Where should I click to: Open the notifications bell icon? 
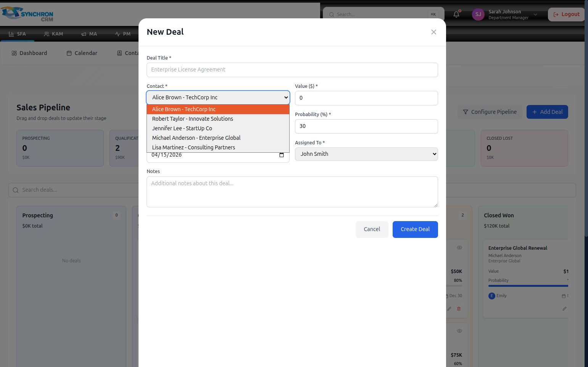(456, 15)
